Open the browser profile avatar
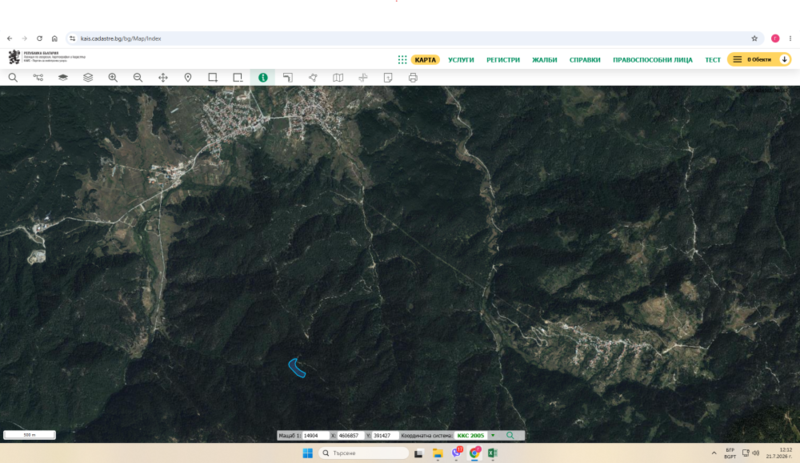The width and height of the screenshot is (800, 463). [x=775, y=38]
